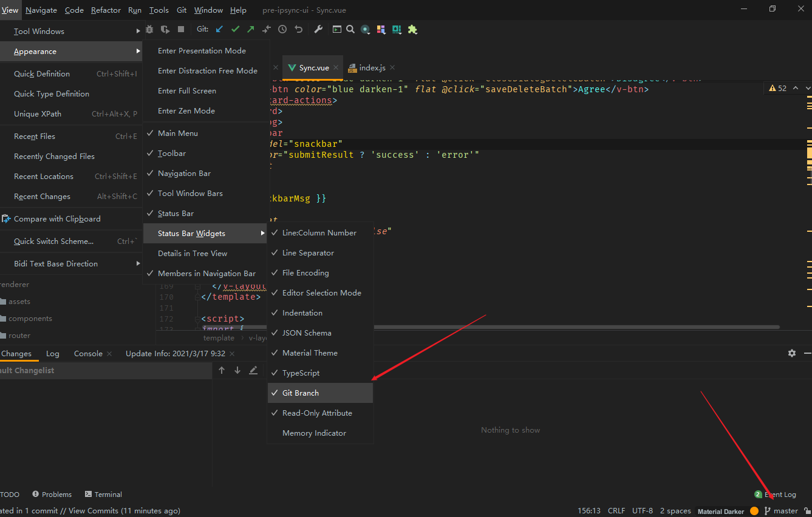Click the read-only lock icon in status bar

point(807,511)
